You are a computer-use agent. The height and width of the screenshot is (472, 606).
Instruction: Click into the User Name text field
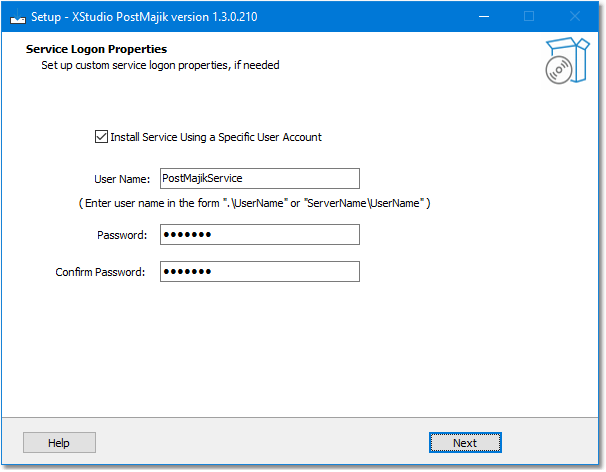260,179
